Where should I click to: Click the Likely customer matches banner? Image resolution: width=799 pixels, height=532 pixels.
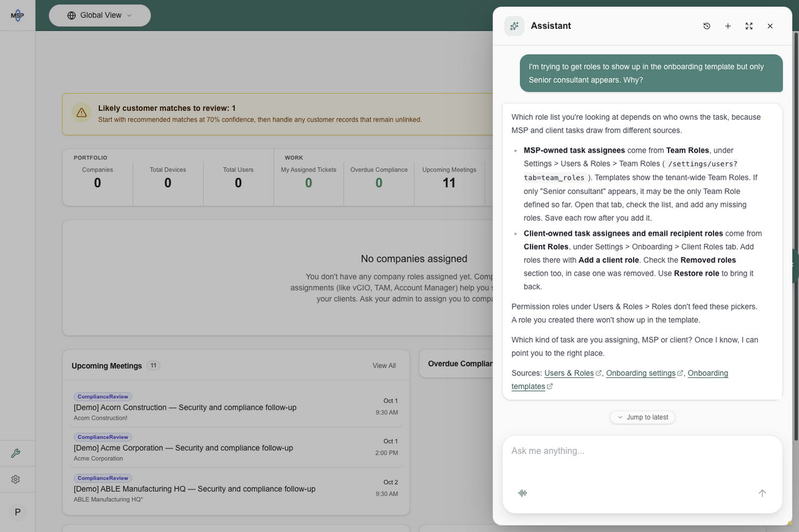point(278,114)
